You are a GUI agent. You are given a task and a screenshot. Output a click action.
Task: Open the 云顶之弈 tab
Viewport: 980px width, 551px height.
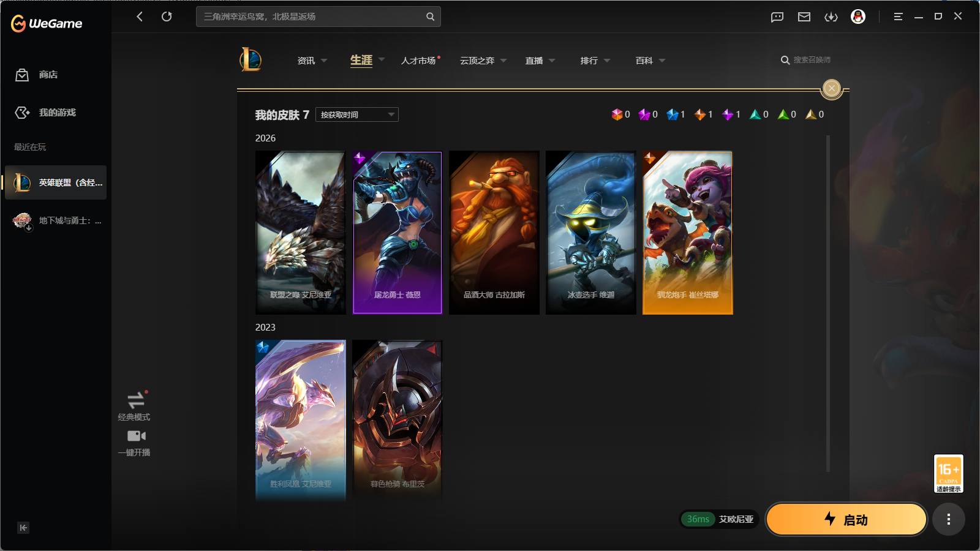point(477,61)
